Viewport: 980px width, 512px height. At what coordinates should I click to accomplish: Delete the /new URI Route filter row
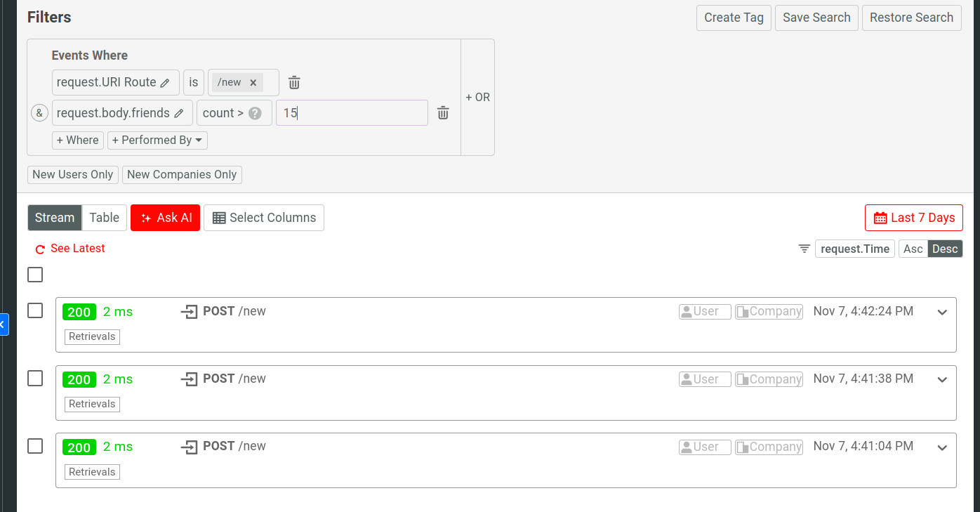[x=294, y=82]
